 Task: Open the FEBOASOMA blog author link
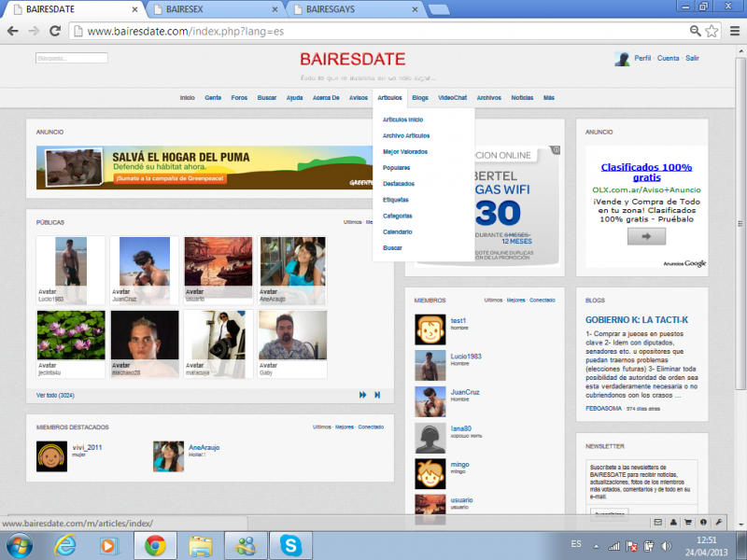[x=603, y=409]
